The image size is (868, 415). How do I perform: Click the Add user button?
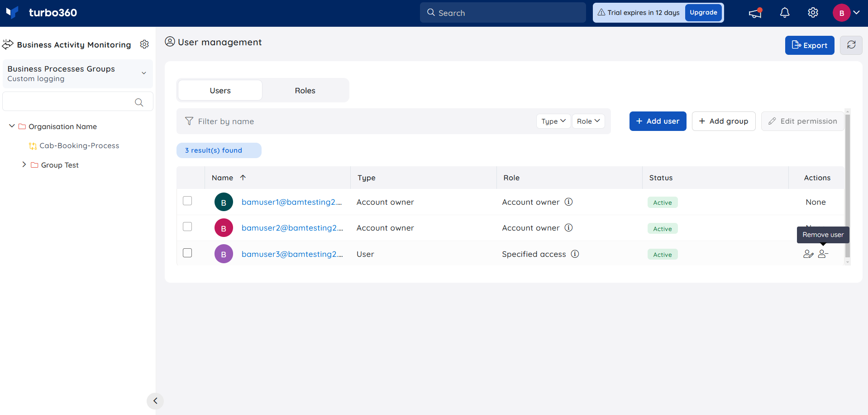(658, 121)
